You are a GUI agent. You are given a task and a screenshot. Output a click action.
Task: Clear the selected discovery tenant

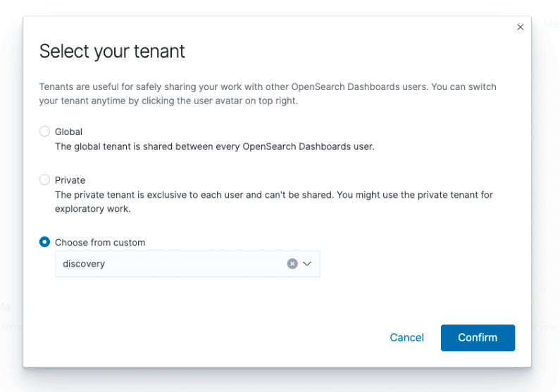pos(292,264)
